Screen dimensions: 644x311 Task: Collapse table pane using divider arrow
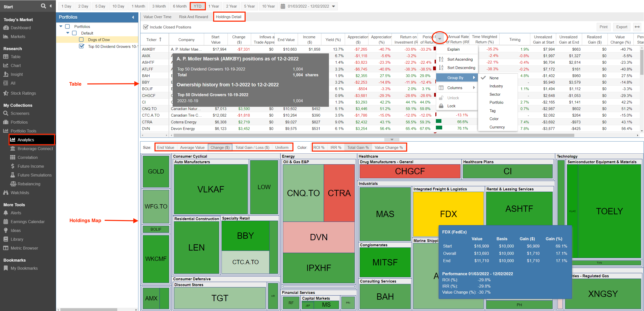[392, 140]
